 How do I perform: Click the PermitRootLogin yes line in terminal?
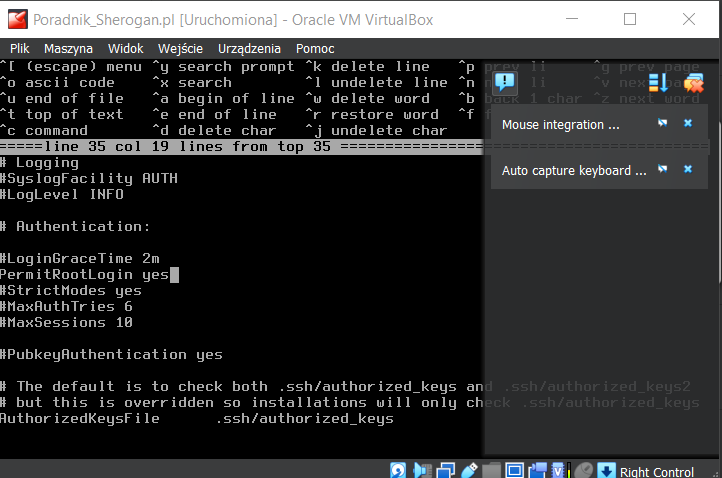point(85,274)
